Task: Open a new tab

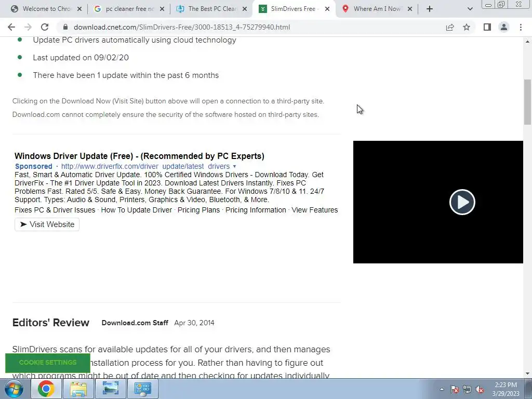Action: point(430,9)
